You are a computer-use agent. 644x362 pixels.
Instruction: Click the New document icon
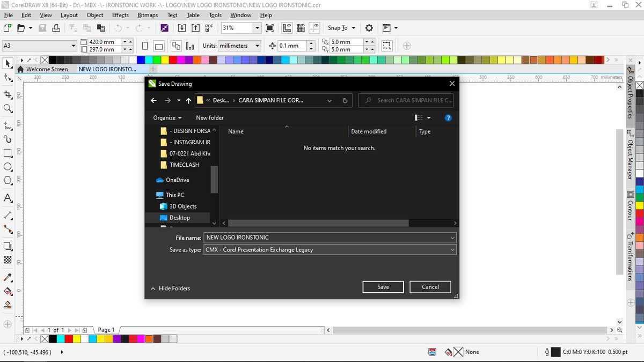(8, 28)
